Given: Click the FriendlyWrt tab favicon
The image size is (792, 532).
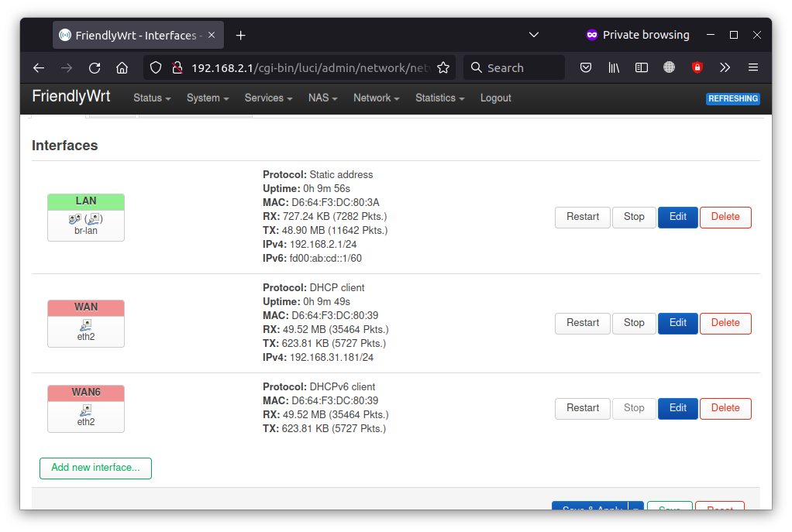Looking at the screenshot, I should 65,36.
